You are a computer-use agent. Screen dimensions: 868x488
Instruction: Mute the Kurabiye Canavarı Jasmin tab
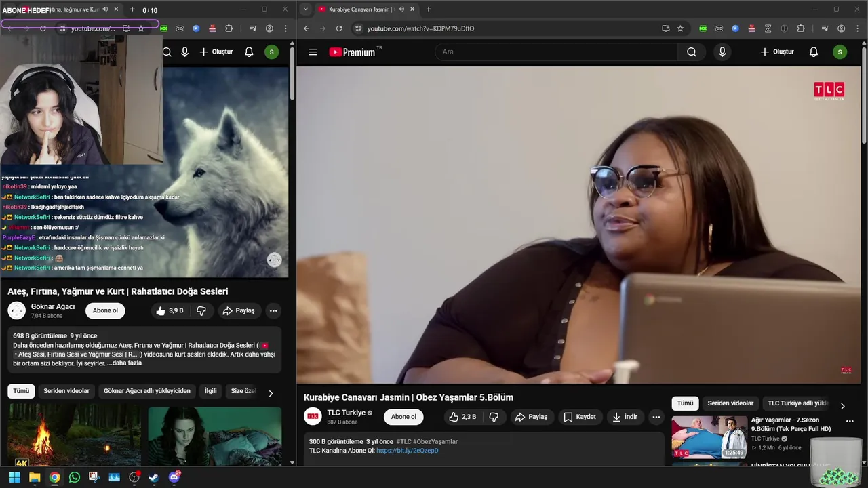click(x=401, y=9)
